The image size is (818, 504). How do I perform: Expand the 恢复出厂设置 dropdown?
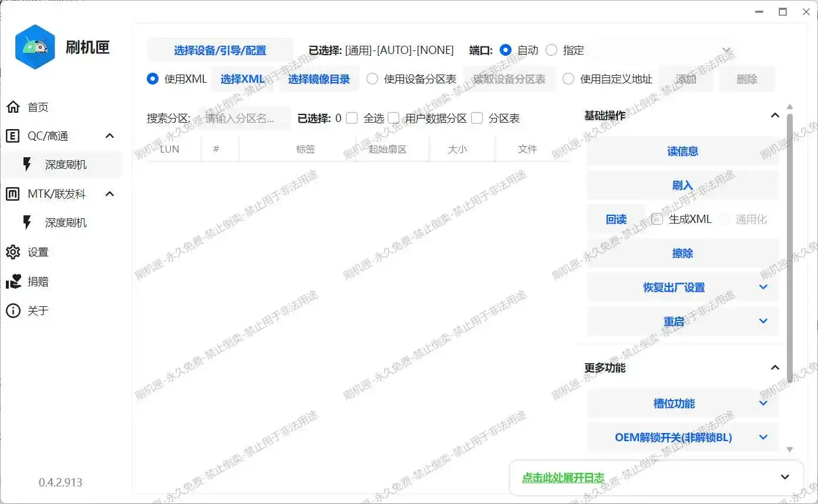763,287
